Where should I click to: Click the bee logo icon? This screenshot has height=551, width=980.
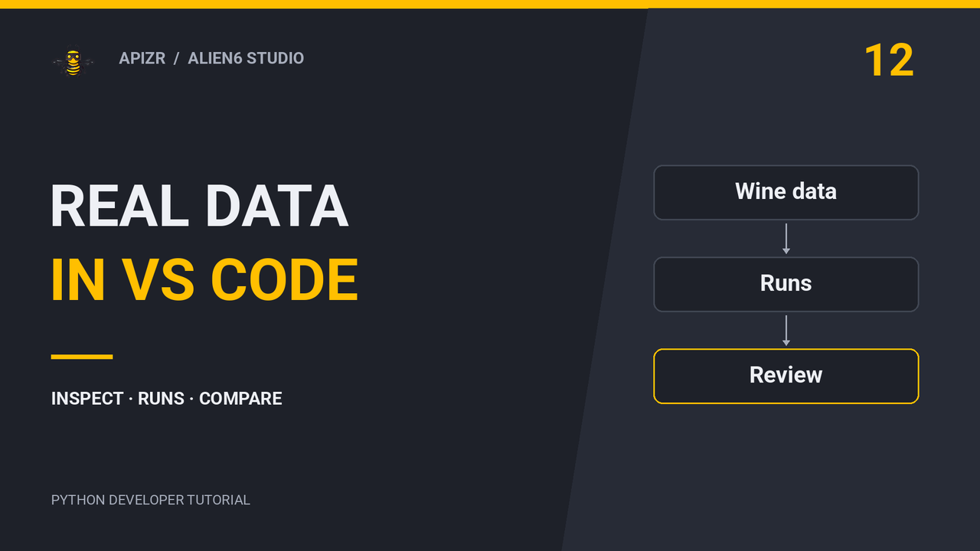[x=73, y=63]
